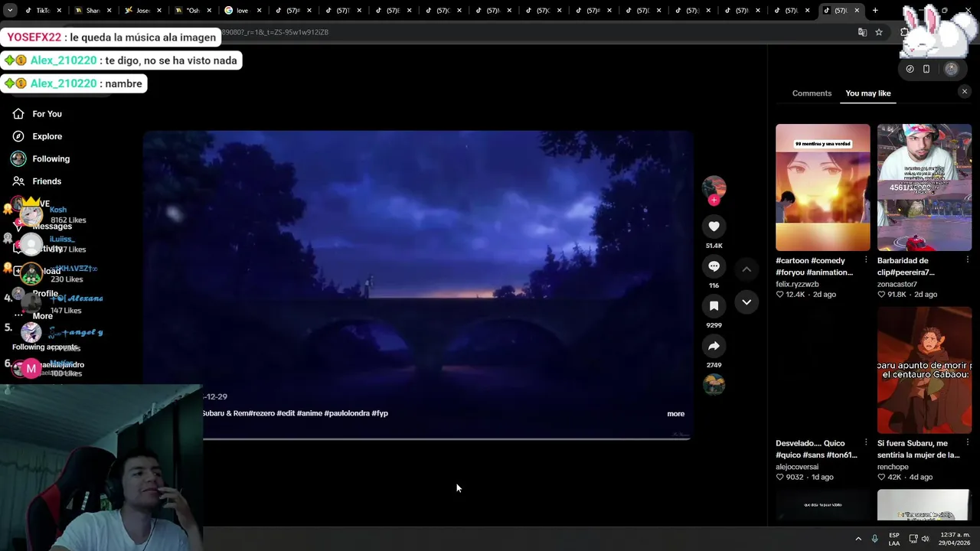
Task: Click the For You home icon
Action: click(18, 114)
